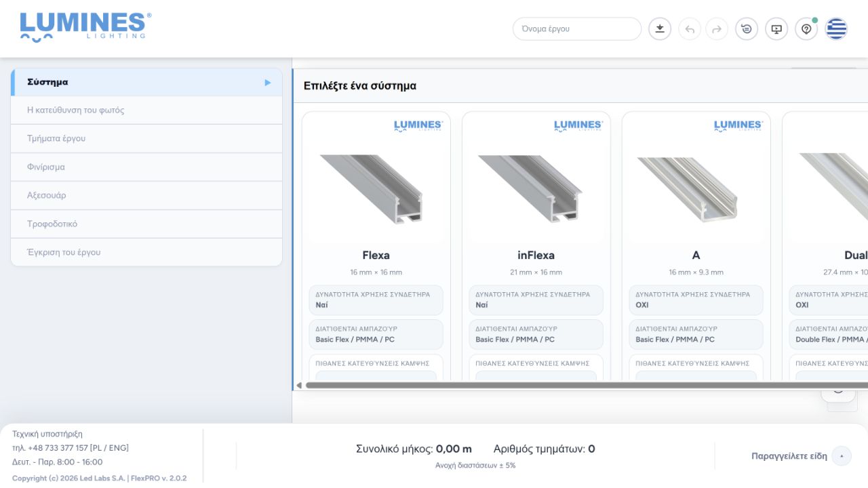The width and height of the screenshot is (868, 488).
Task: Go to the Φινίρισμα step
Action: click(x=146, y=167)
